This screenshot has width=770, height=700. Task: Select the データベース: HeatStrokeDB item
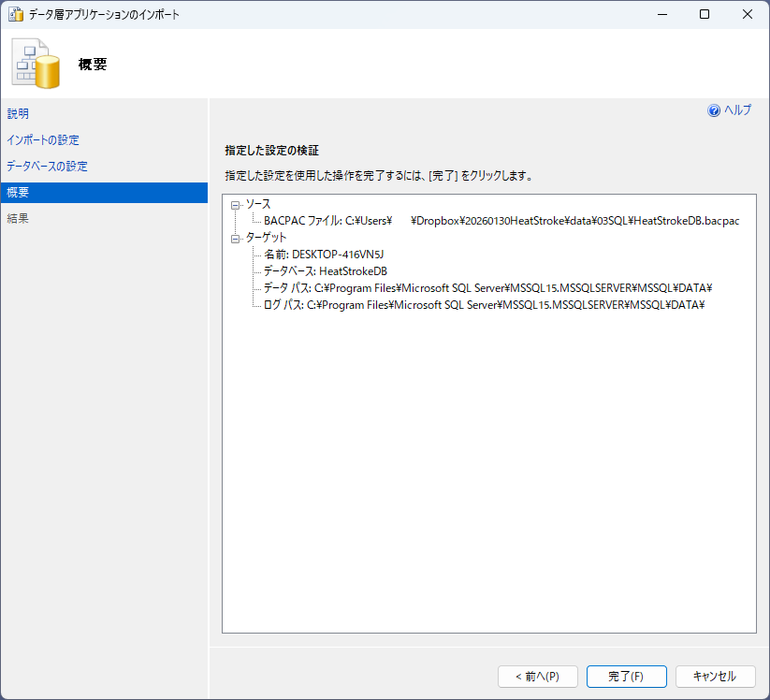pyautogui.click(x=325, y=271)
